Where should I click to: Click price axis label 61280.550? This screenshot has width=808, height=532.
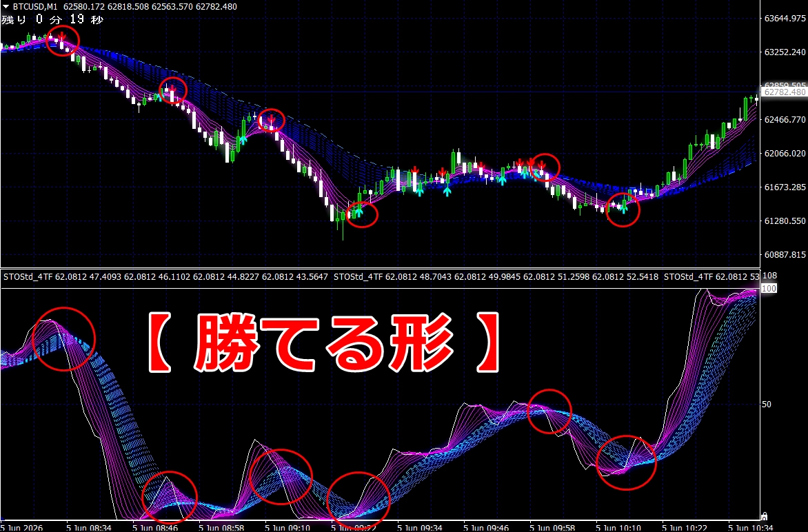(x=785, y=221)
